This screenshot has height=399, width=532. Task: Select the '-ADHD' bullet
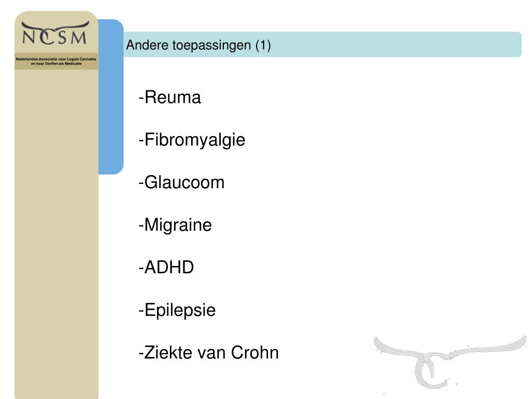[x=166, y=268]
